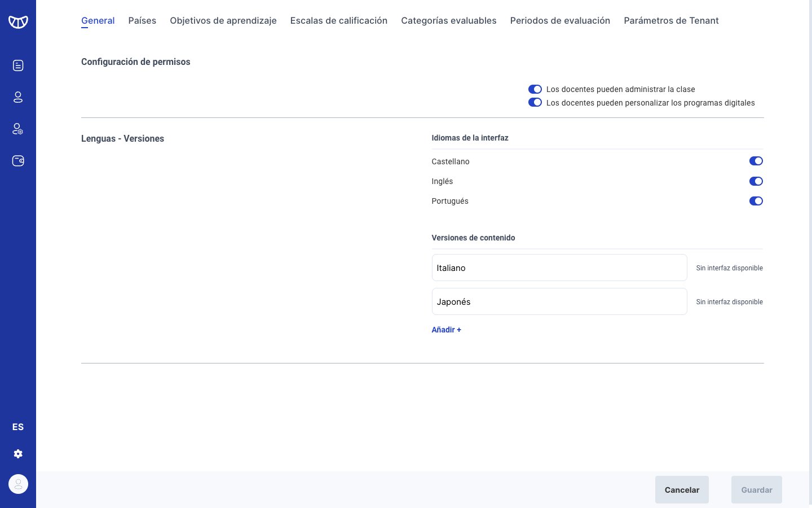Click 'Sin interfaz disponible' next to Japonés

click(729, 302)
